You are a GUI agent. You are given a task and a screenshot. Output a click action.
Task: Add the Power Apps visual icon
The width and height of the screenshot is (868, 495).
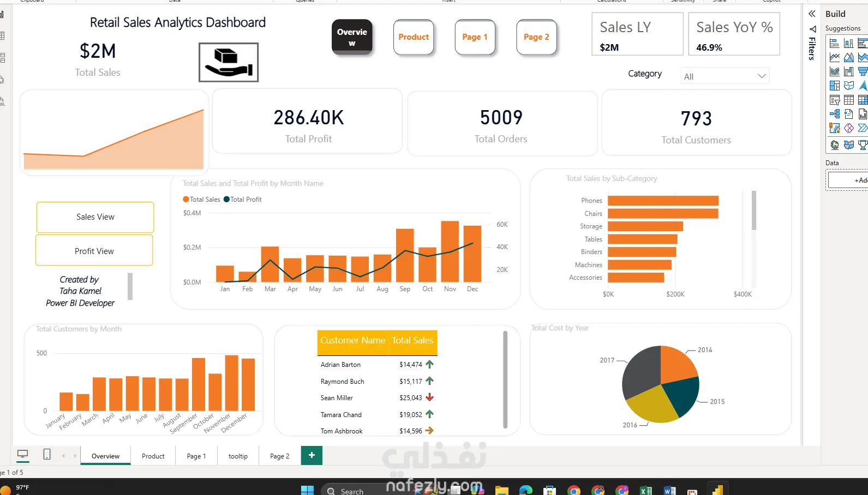click(x=848, y=128)
